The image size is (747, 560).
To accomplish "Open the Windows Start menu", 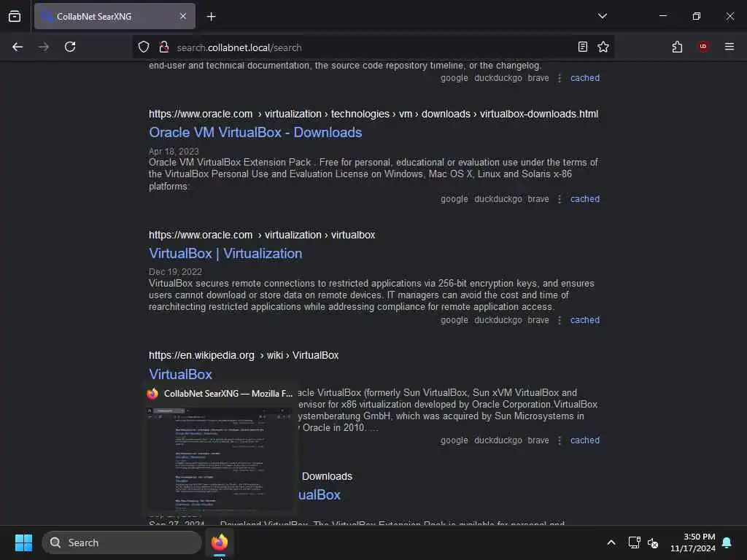I will pos(23,542).
